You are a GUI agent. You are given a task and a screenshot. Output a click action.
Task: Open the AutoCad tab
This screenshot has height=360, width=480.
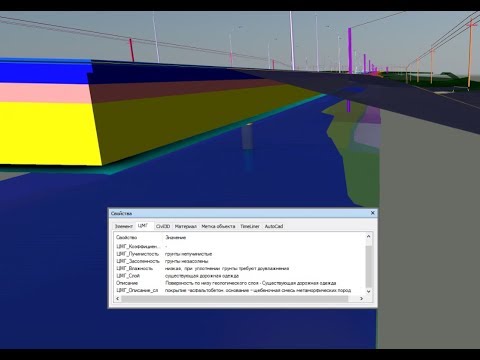[274, 226]
